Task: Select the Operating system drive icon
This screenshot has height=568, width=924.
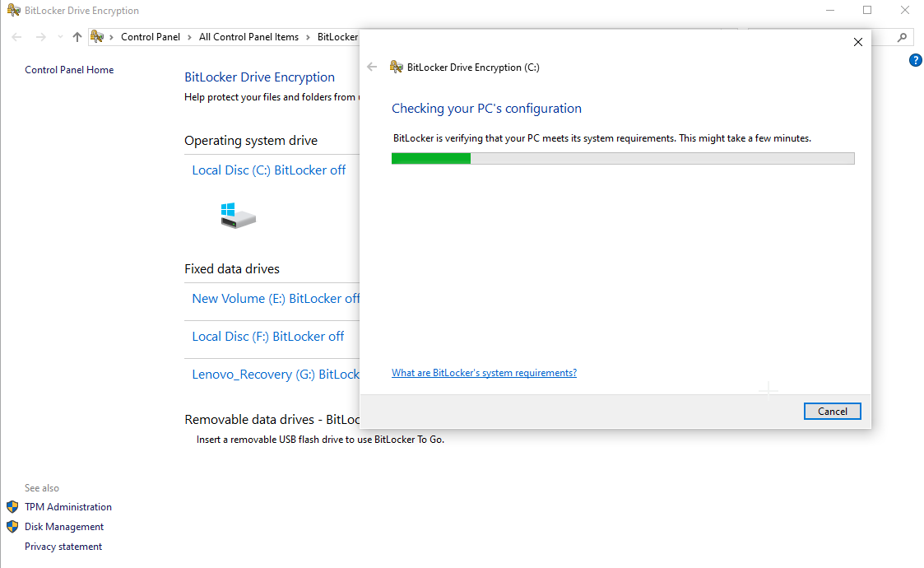Action: (x=238, y=215)
